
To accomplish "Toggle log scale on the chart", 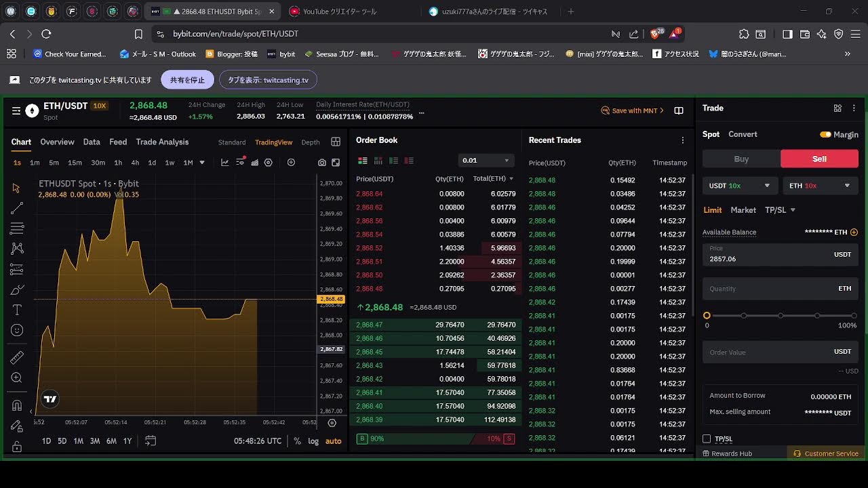I will pyautogui.click(x=313, y=441).
